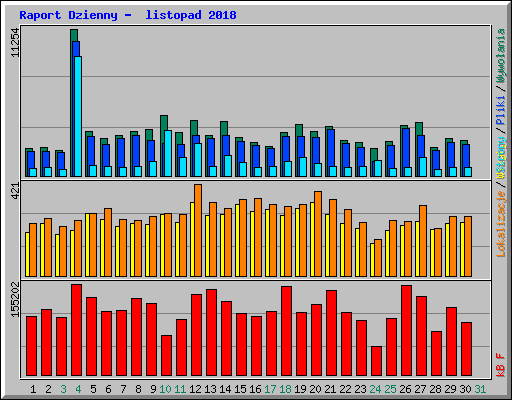
Task: Click day label 28 on x-axis
Action: click(435, 389)
